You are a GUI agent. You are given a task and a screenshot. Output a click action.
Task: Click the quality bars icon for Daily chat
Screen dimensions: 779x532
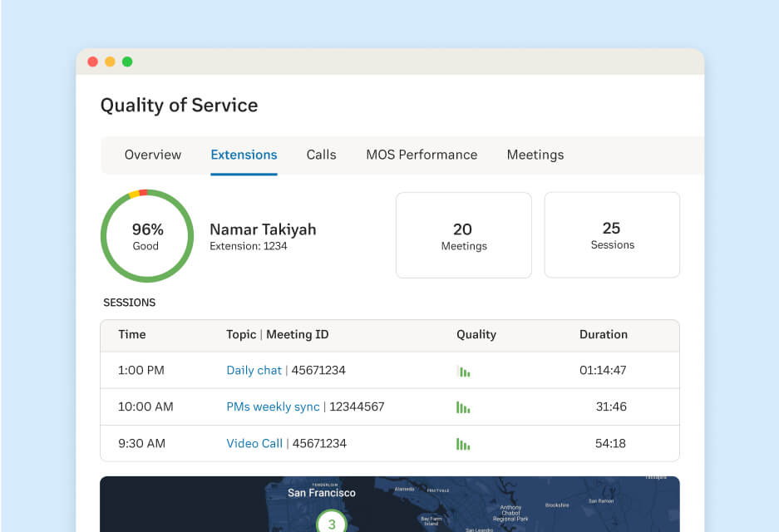coord(463,371)
